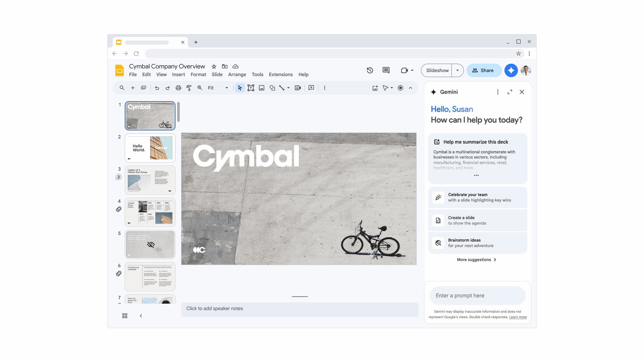Click the Enter a prompt input field

pos(477,295)
